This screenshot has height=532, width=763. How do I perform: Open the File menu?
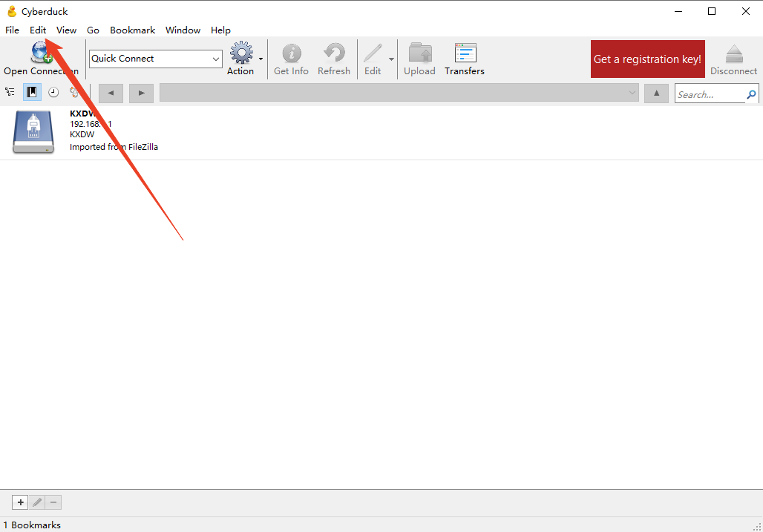[12, 30]
